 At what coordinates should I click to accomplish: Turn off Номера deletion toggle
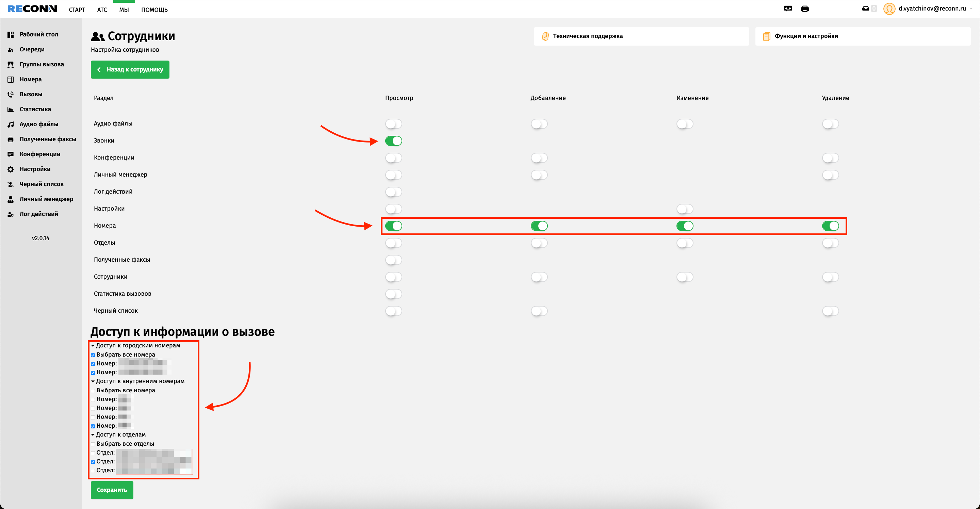(830, 226)
